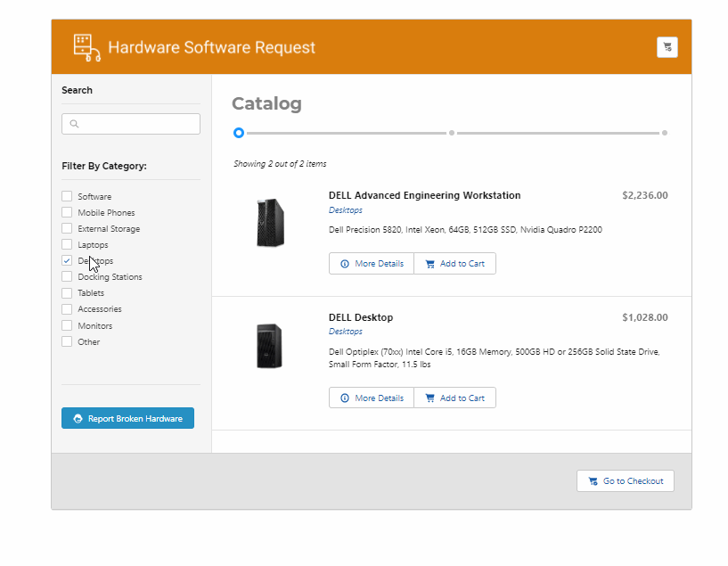Click the first step circle in progress bar
Image resolution: width=728 pixels, height=566 pixels.
(x=239, y=133)
